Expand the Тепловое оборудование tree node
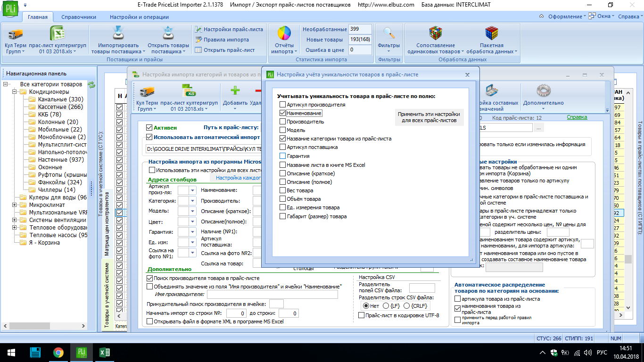The height and width of the screenshot is (362, 644). [x=15, y=228]
